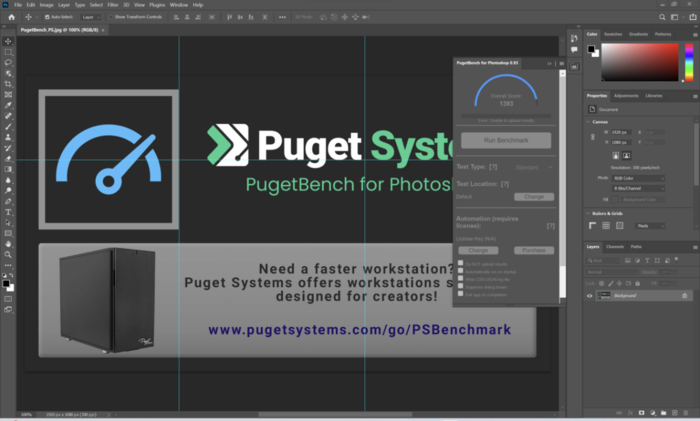The image size is (700, 421).
Task: Click Change button under License Key
Action: (x=478, y=250)
